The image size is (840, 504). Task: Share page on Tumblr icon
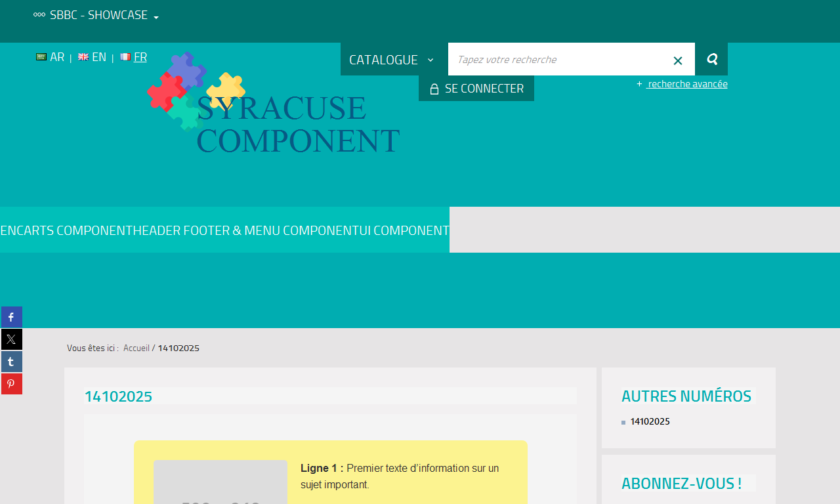point(11,362)
